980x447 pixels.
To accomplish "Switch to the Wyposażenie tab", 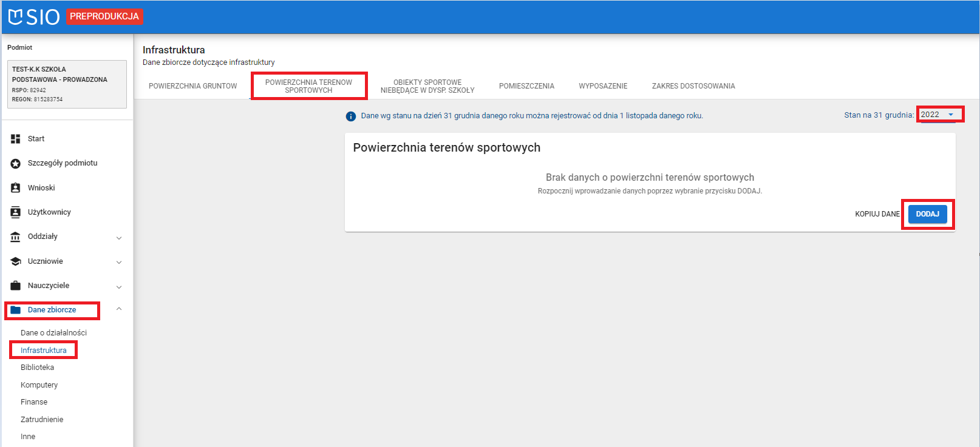I will coord(603,86).
